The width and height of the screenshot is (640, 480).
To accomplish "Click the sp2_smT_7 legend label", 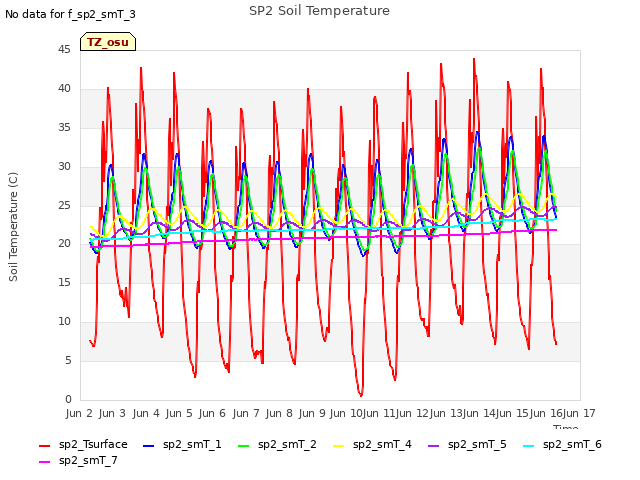I will click(88, 460).
